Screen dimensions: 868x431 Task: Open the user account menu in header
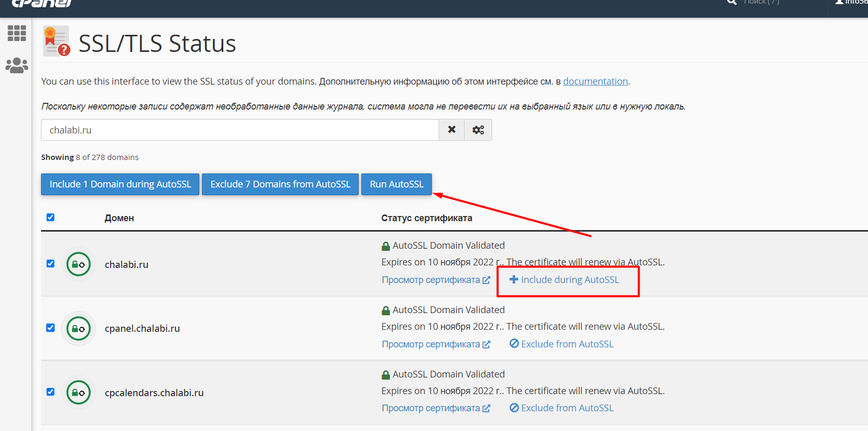(x=851, y=2)
